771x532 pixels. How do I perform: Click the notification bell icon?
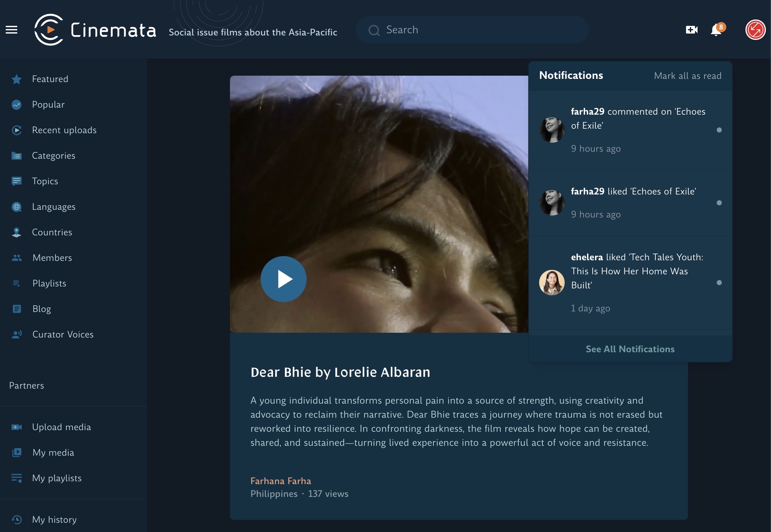(716, 30)
